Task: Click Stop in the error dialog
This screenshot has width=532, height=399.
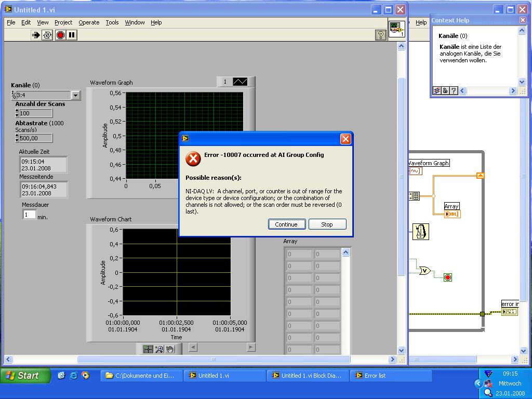Action: coord(327,224)
